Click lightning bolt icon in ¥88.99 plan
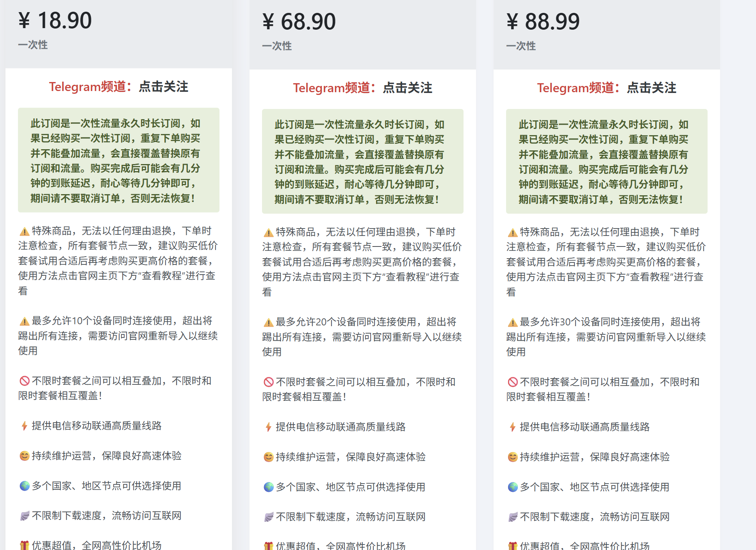 pyautogui.click(x=513, y=427)
